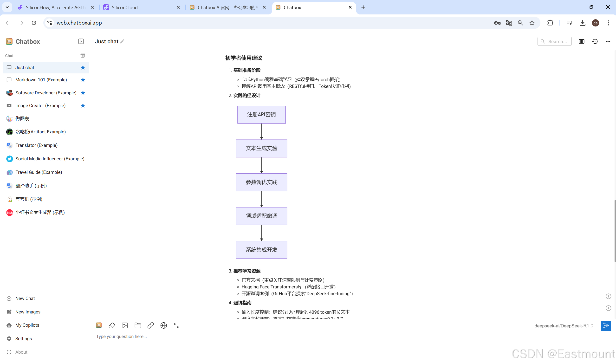Open the Translator (Example) chat
Viewport: 616px width, 364px height.
(36, 145)
